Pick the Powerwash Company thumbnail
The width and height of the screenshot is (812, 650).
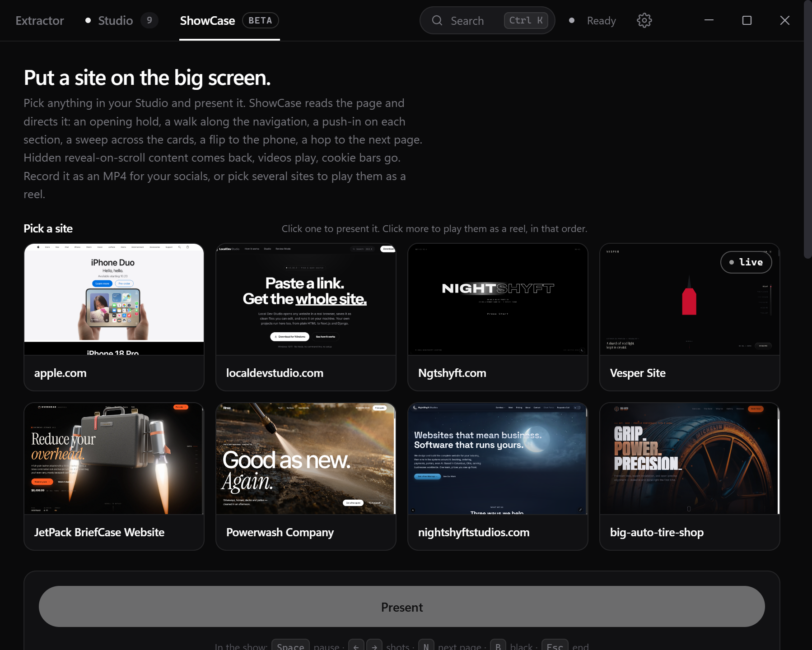[306, 459]
